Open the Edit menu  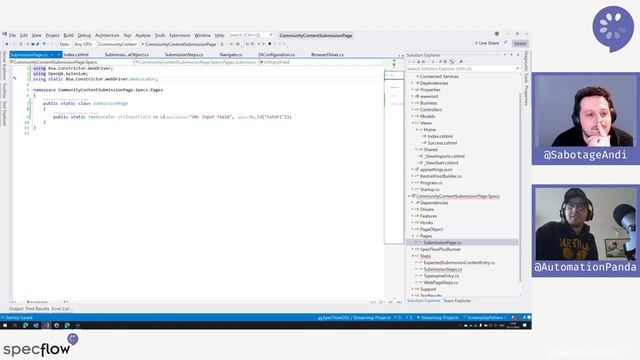(24, 36)
